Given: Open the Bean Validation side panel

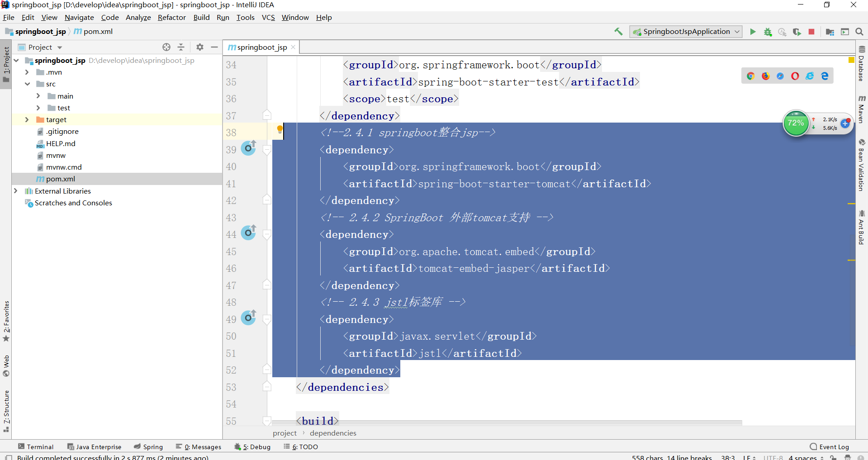Looking at the screenshot, I should 862,165.
